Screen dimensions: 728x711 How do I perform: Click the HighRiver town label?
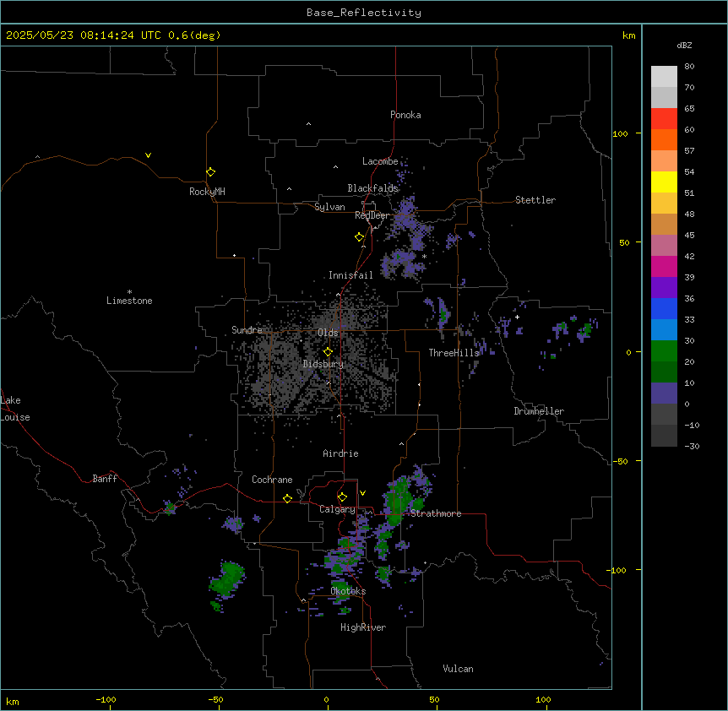point(363,627)
